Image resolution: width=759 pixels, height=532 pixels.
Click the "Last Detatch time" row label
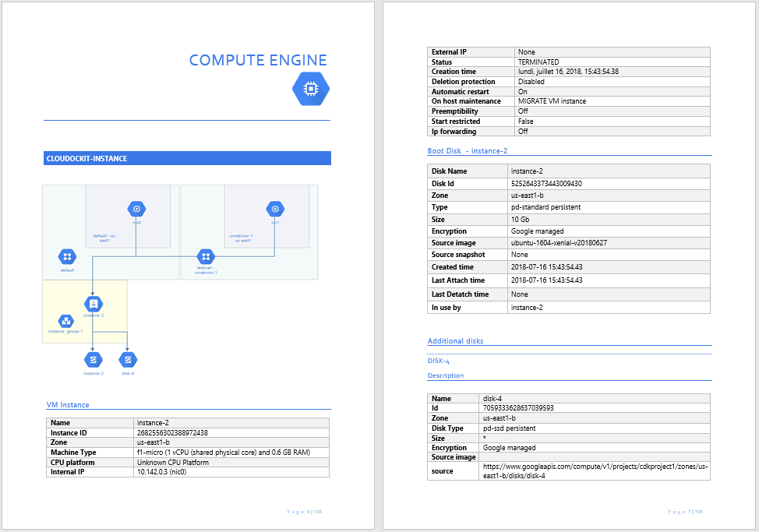(x=461, y=294)
